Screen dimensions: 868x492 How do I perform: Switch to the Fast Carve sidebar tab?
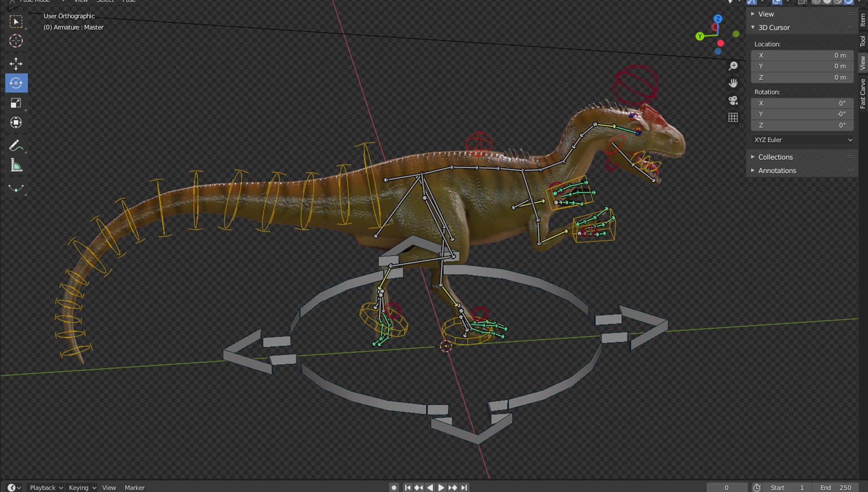click(x=863, y=93)
